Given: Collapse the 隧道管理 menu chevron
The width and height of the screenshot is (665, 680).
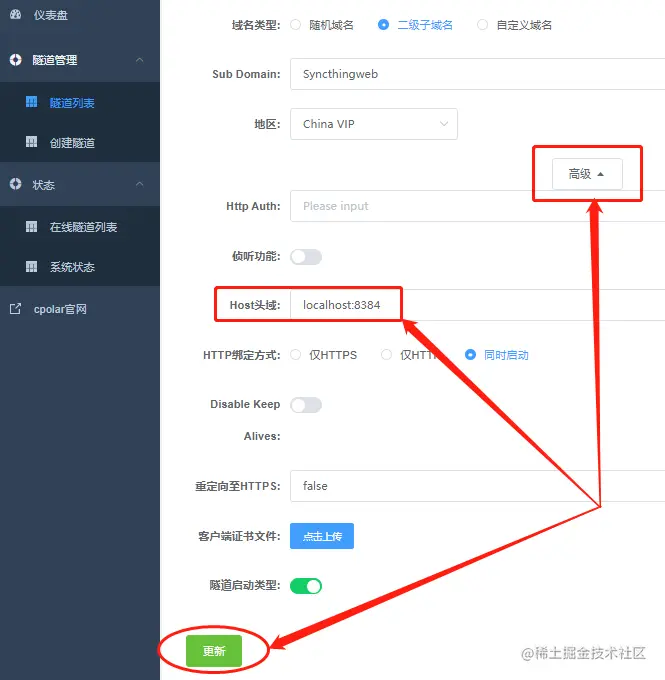Looking at the screenshot, I should [x=140, y=59].
